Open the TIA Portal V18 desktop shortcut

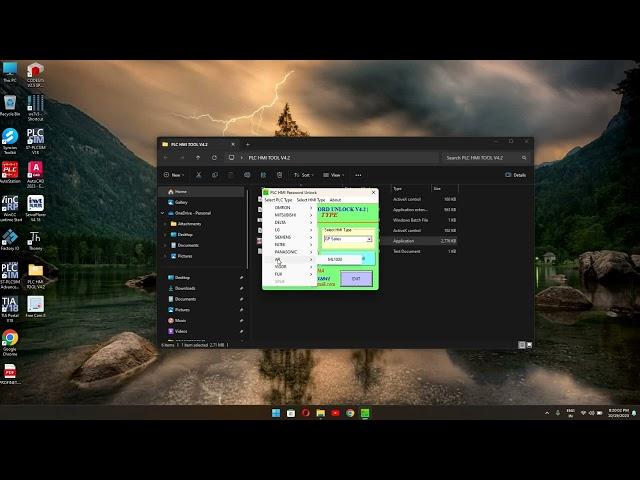[x=10, y=309]
